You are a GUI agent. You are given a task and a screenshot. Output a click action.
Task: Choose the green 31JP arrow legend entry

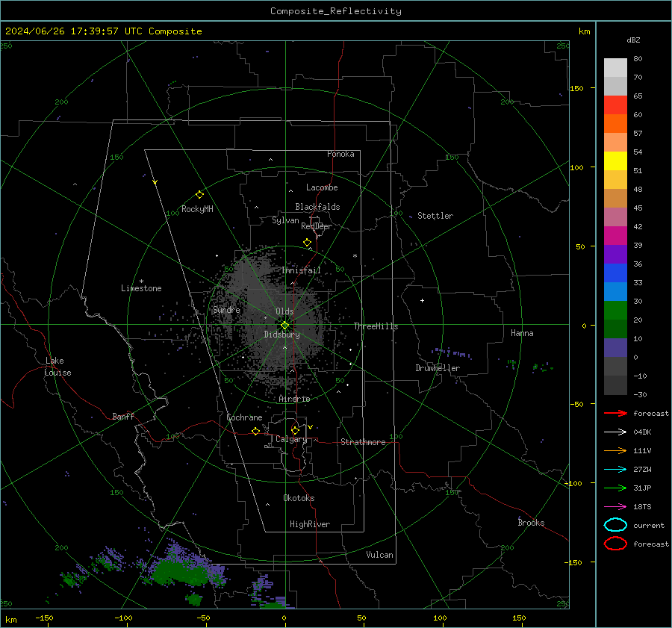(x=615, y=488)
